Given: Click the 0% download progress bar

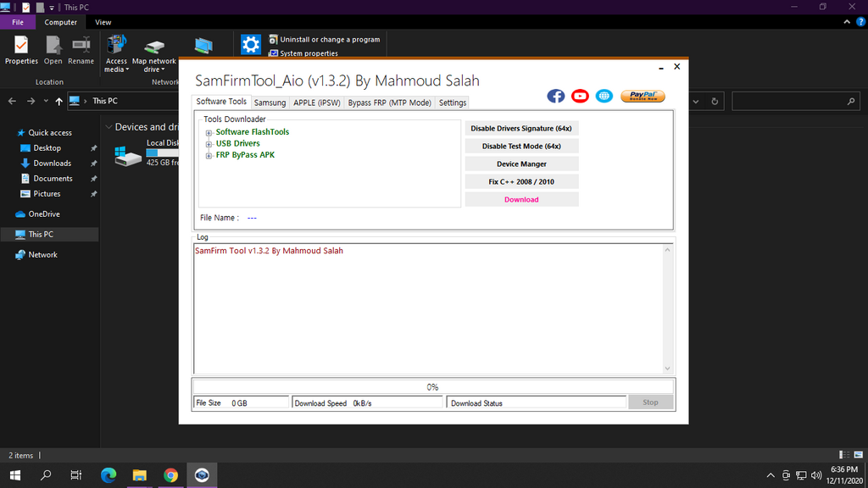Looking at the screenshot, I should point(433,386).
